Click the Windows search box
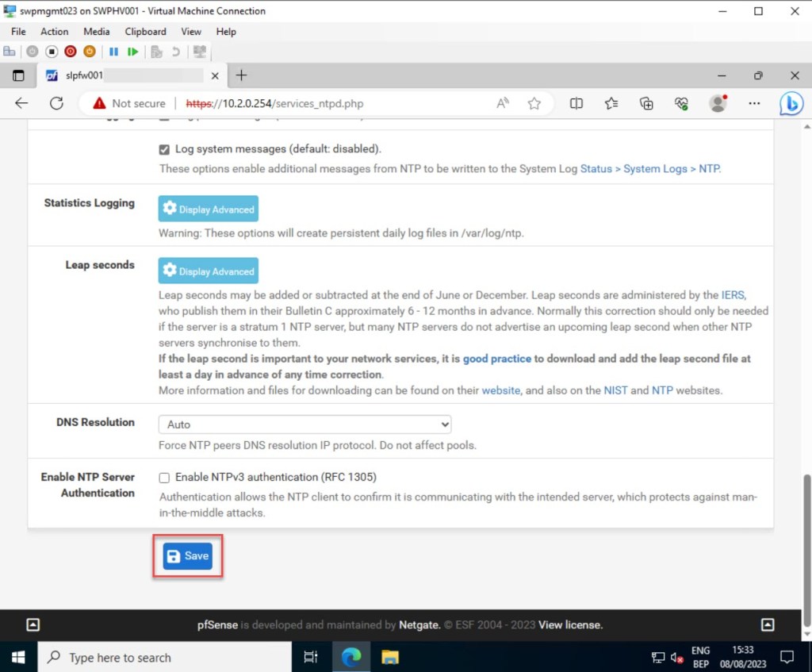This screenshot has height=672, width=812. pos(164,657)
